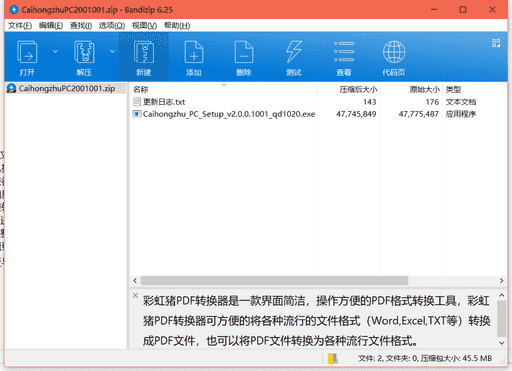512x371 pixels.
Task: Sort by the 名称 column header
Action: [x=223, y=89]
